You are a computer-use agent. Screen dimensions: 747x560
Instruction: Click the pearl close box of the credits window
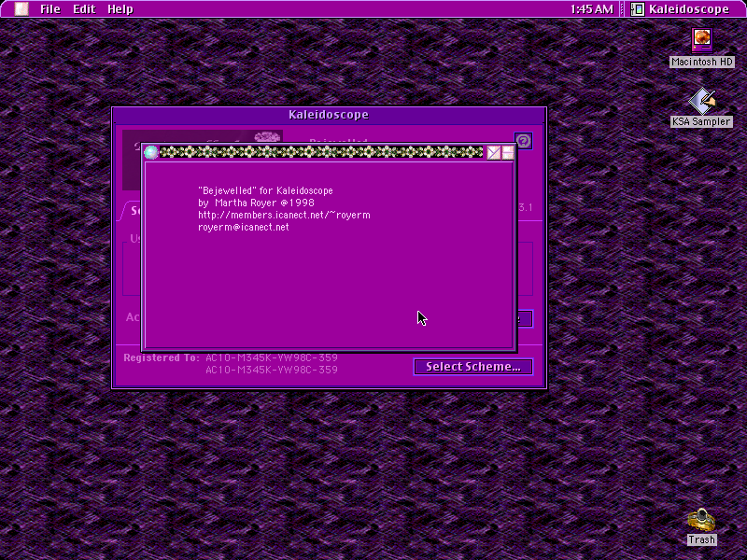[x=151, y=152]
